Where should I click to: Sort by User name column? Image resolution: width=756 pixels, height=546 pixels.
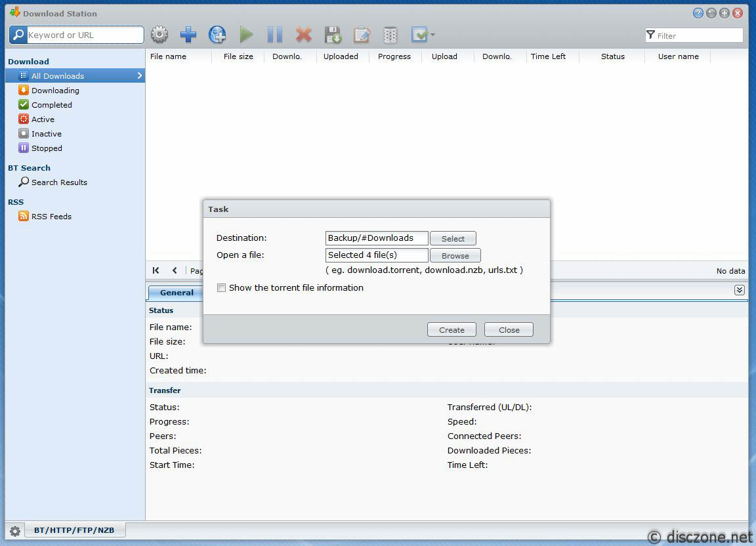[x=679, y=56]
